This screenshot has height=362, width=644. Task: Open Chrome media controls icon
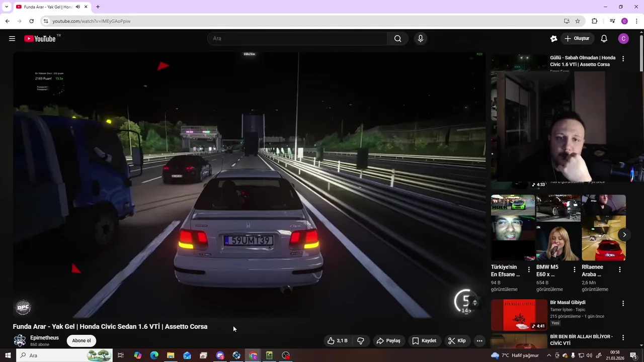612,21
